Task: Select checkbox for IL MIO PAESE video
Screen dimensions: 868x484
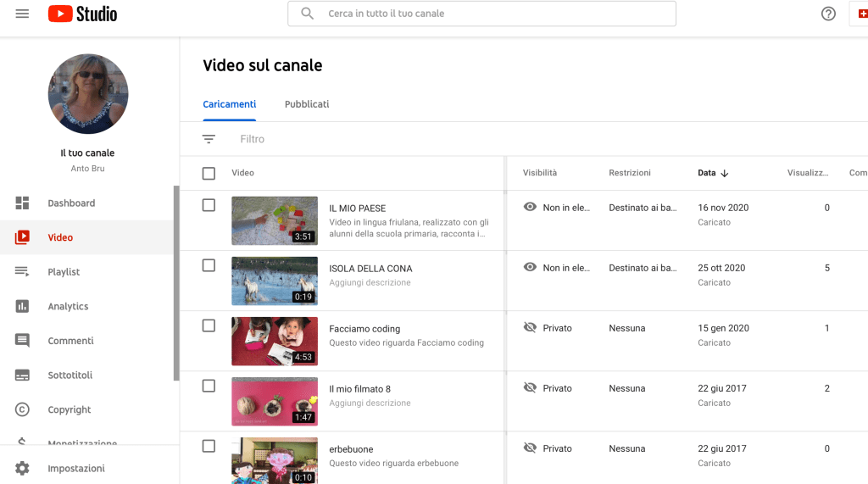Action: [x=209, y=205]
